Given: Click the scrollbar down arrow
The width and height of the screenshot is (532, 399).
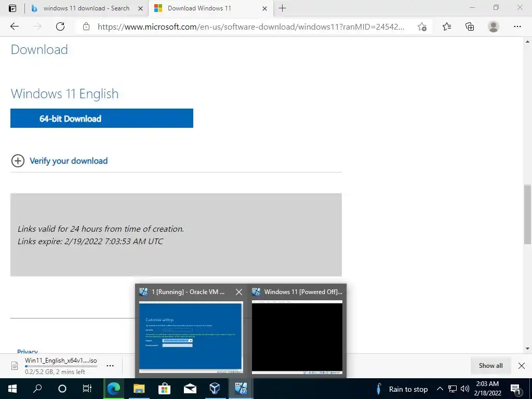Looking at the screenshot, I should coord(527,349).
